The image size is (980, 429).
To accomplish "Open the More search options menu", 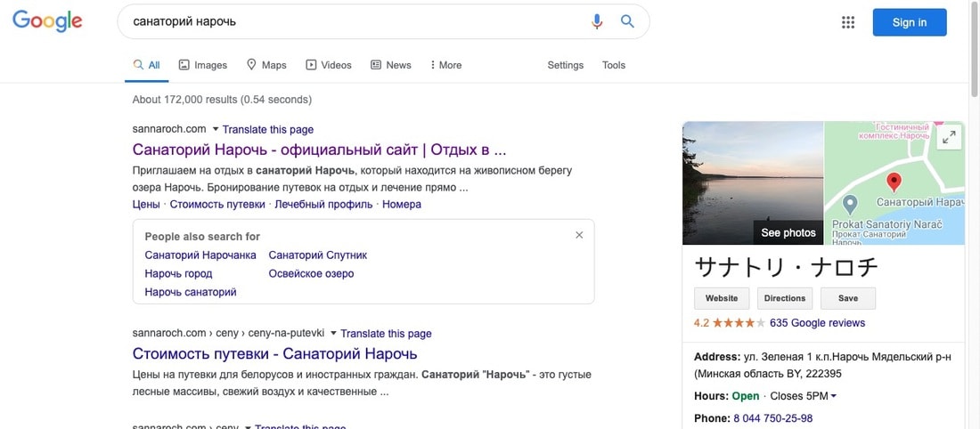I will [445, 65].
